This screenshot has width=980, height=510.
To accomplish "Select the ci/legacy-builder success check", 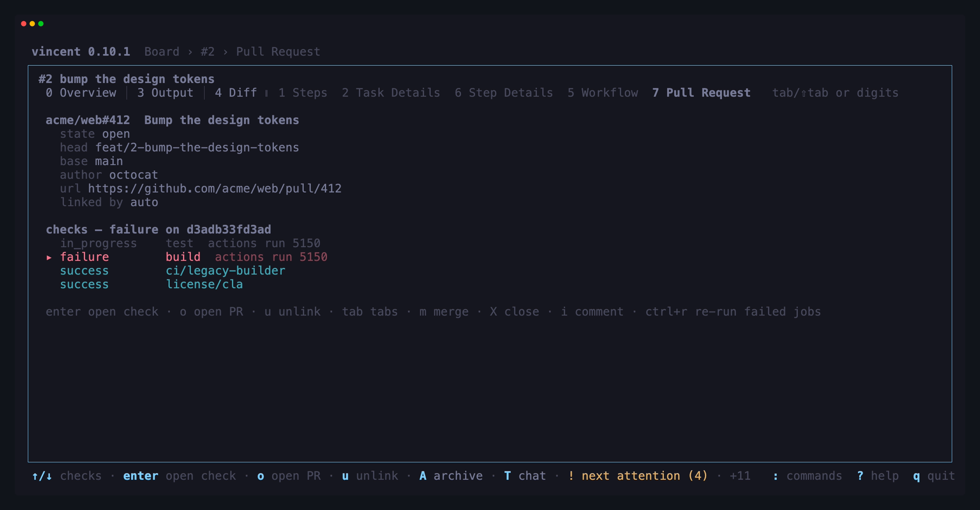I will tap(172, 271).
